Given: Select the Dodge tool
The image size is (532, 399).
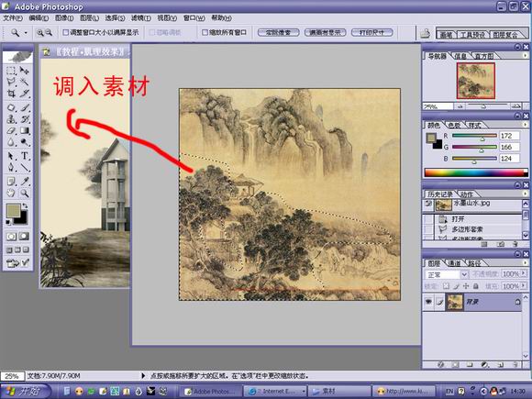Looking at the screenshot, I should pyautogui.click(x=24, y=142).
